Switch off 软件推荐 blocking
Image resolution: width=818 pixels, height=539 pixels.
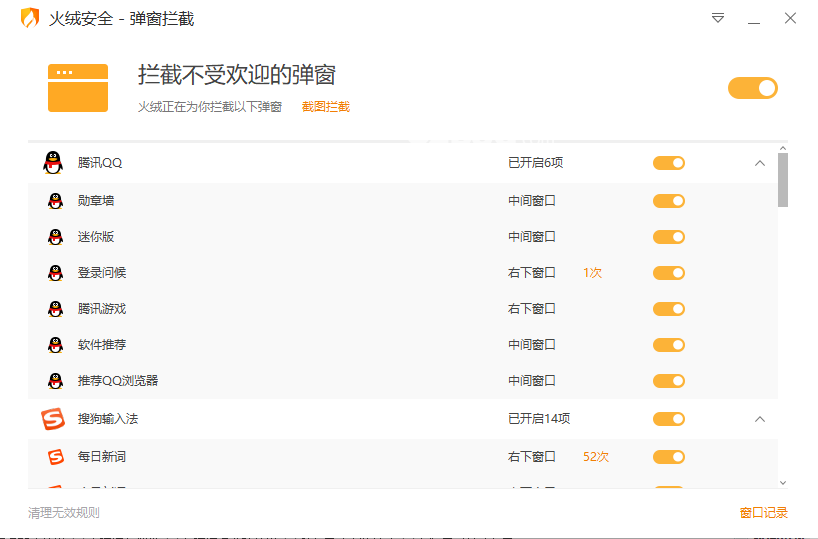coord(669,345)
